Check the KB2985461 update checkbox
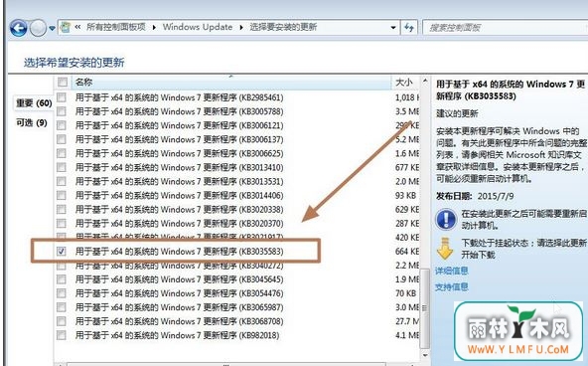This screenshot has height=366, width=588. pos(62,97)
